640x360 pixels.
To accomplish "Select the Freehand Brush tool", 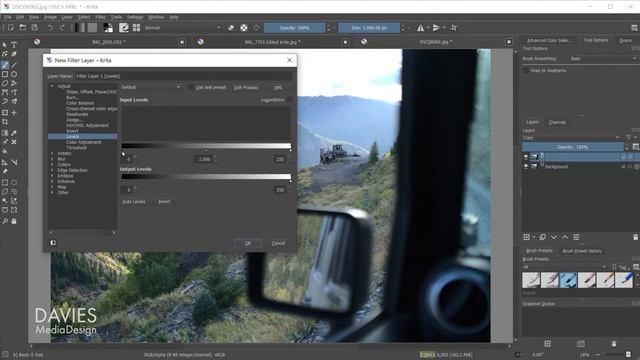I will pyautogui.click(x=5, y=65).
